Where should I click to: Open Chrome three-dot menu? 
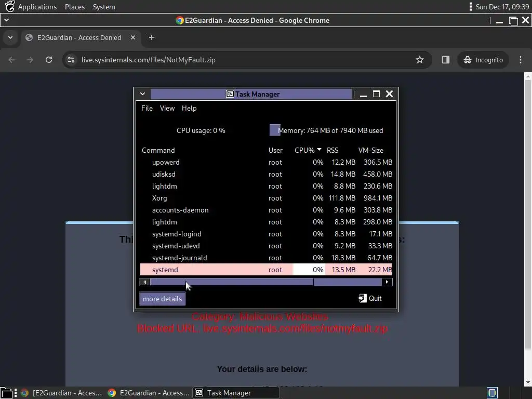(x=521, y=60)
